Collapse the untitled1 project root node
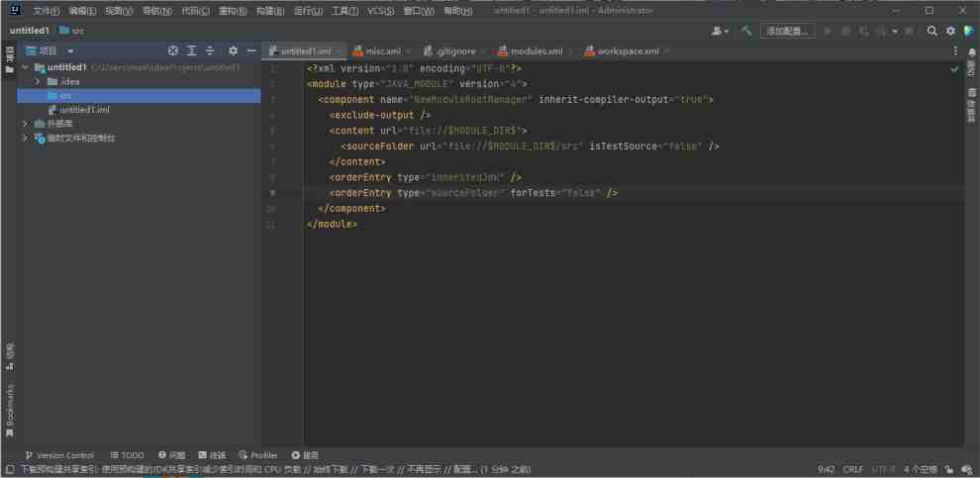This screenshot has width=980, height=478. 25,67
